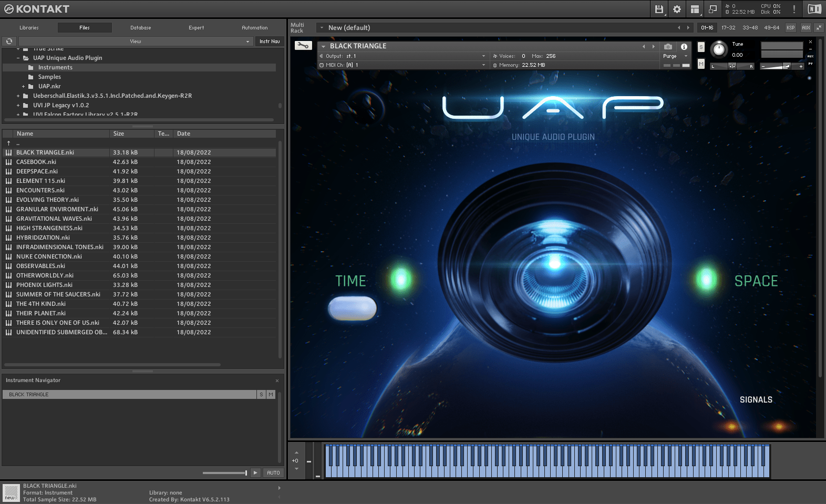This screenshot has height=504, width=826.
Task: Open the Multi 'New (default)' dropdown arrow
Action: pyautogui.click(x=322, y=27)
